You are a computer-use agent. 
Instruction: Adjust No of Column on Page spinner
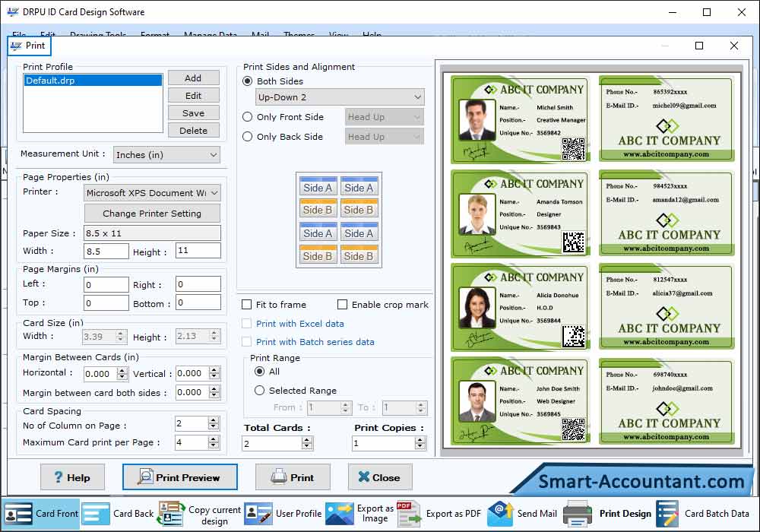click(214, 423)
